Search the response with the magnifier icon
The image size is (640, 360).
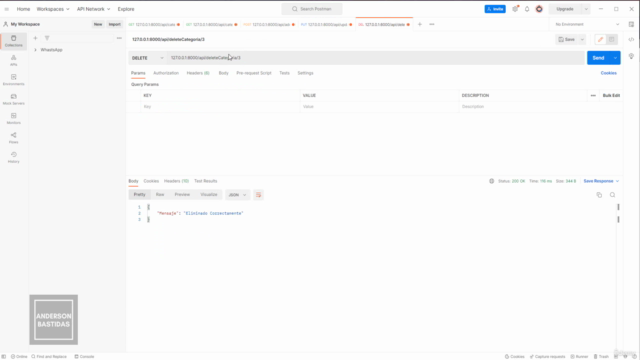tap(612, 195)
